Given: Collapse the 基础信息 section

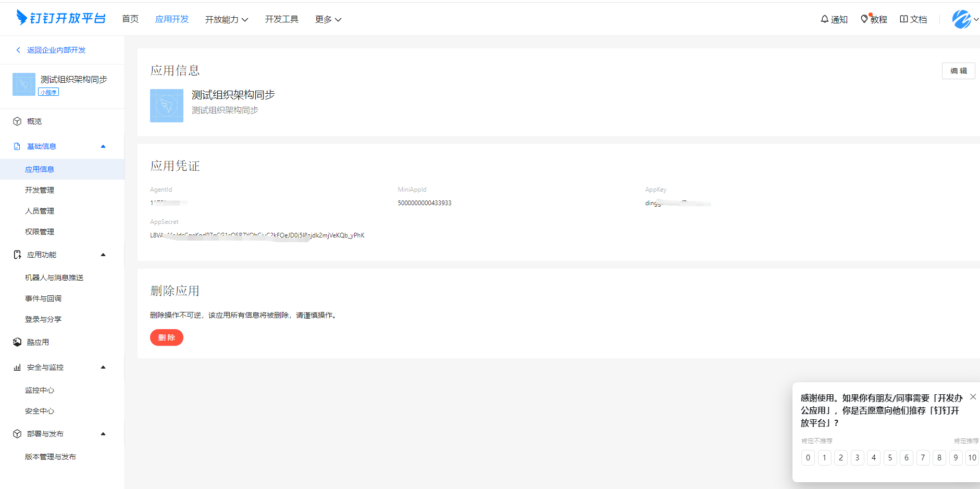Looking at the screenshot, I should point(103,146).
